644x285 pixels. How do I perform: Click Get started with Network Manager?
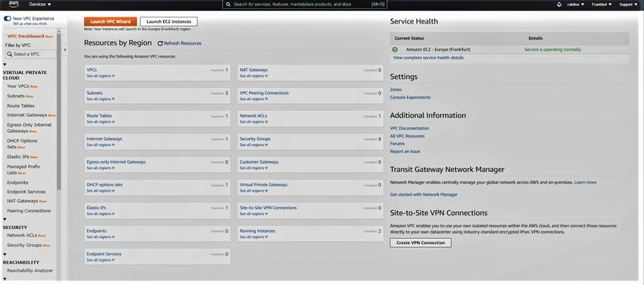[x=424, y=195]
